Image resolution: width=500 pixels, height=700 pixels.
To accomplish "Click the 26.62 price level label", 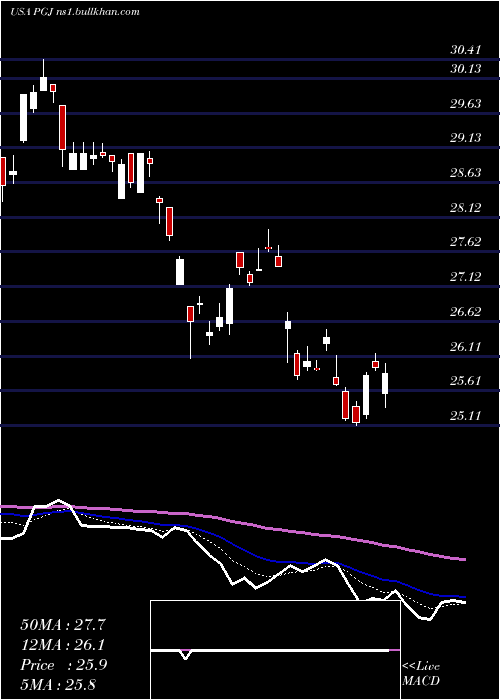I will [466, 312].
